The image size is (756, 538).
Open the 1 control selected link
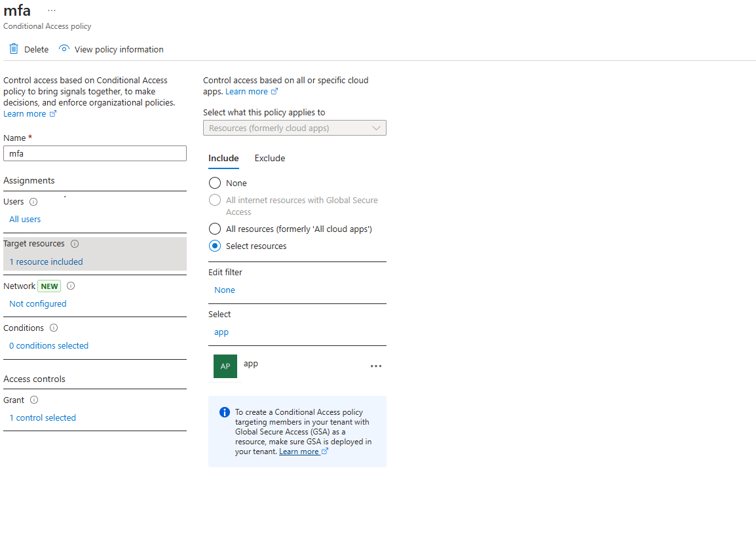click(x=43, y=417)
